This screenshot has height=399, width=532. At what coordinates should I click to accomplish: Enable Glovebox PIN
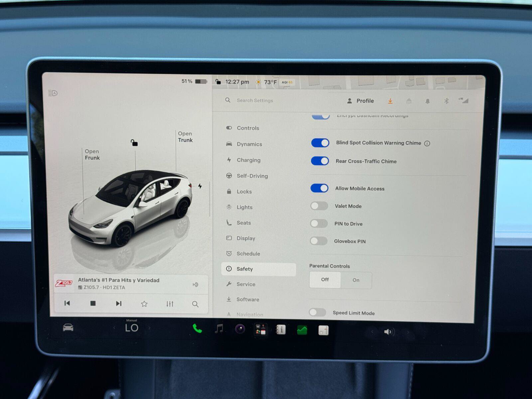[x=319, y=241]
